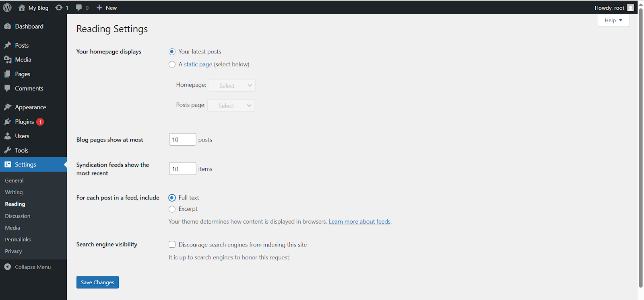Open Writing settings submenu item

[14, 192]
